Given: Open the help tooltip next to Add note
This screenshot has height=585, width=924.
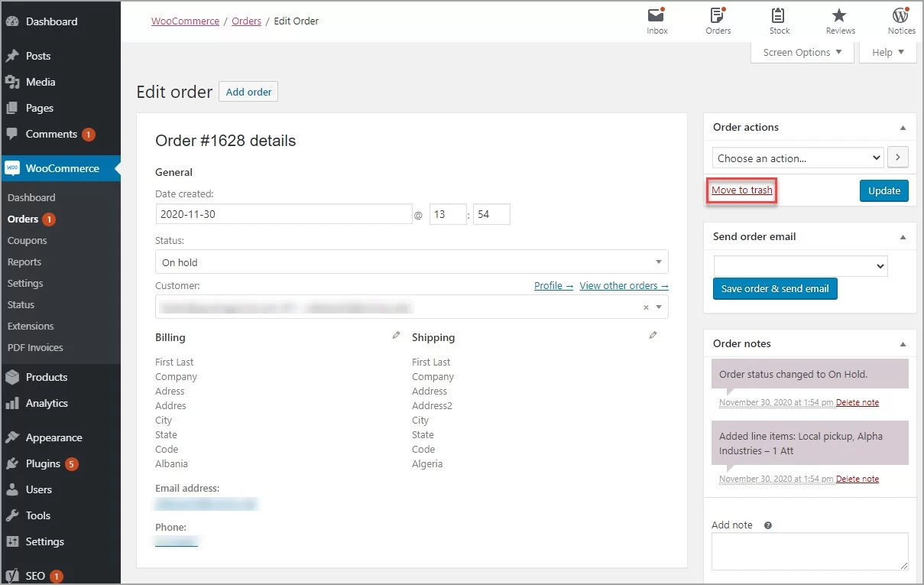Looking at the screenshot, I should click(767, 525).
